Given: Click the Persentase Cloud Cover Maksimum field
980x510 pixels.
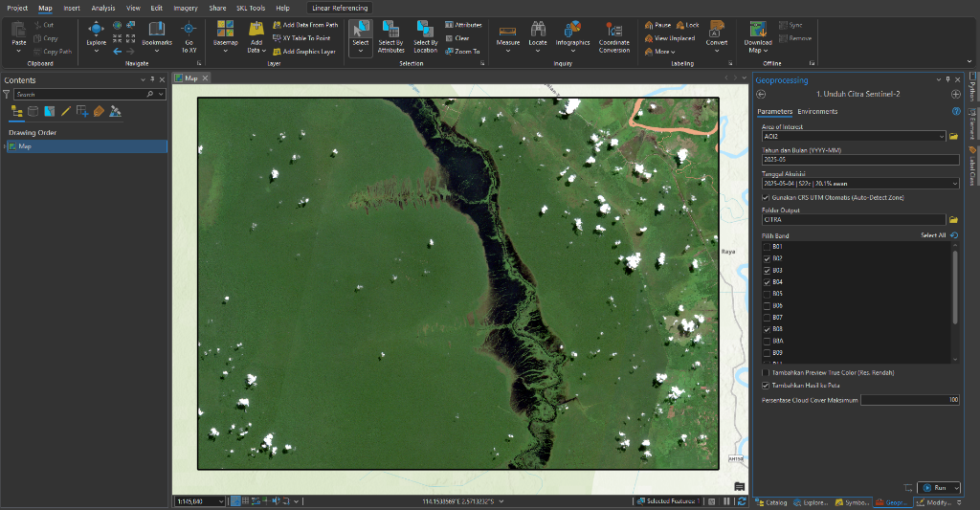Looking at the screenshot, I should tap(910, 400).
